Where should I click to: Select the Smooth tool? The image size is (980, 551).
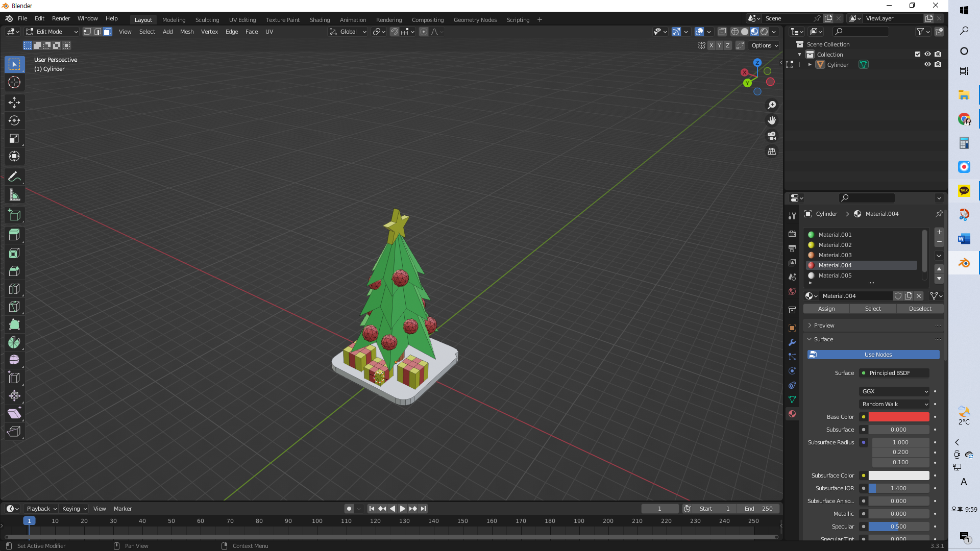(x=14, y=360)
